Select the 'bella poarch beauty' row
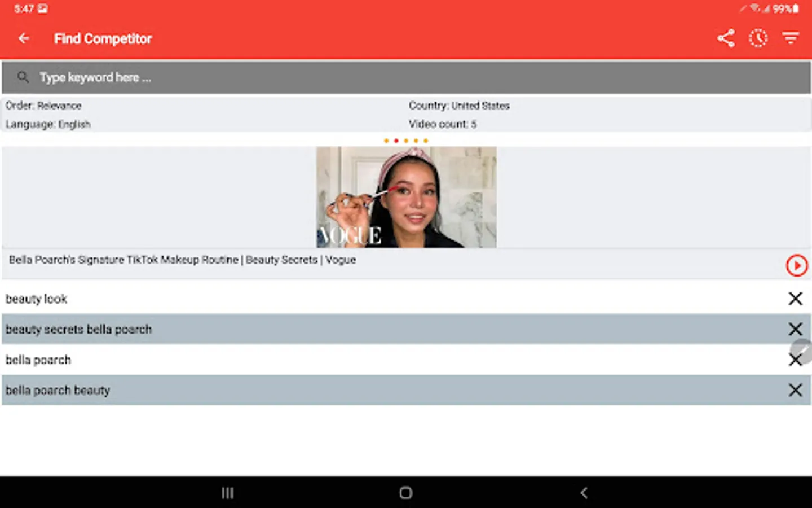Viewport: 812px width, 508px height. click(406, 390)
